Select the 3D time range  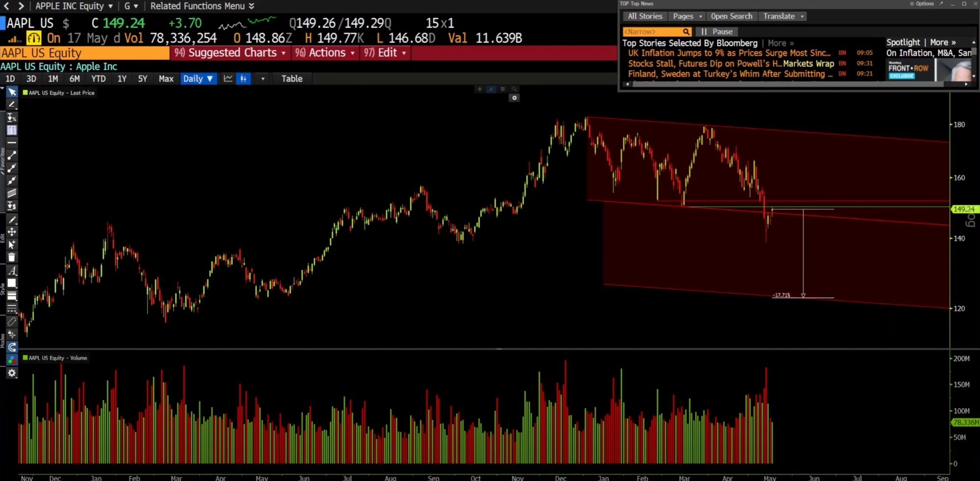(31, 78)
